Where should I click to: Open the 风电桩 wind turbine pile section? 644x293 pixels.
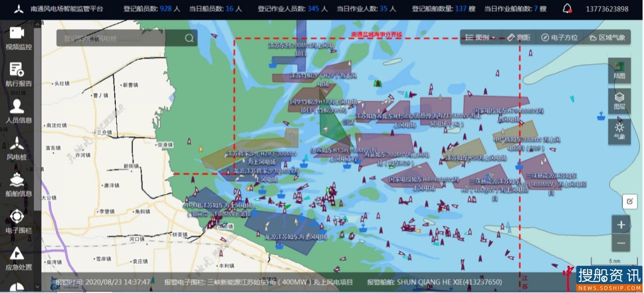[x=18, y=148]
